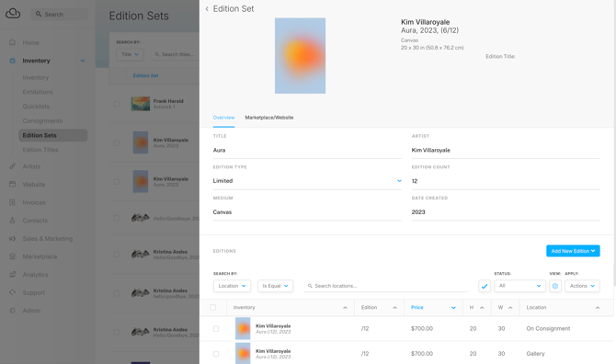Click the Analytics sidebar icon
This screenshot has height=364, width=616.
(13, 275)
